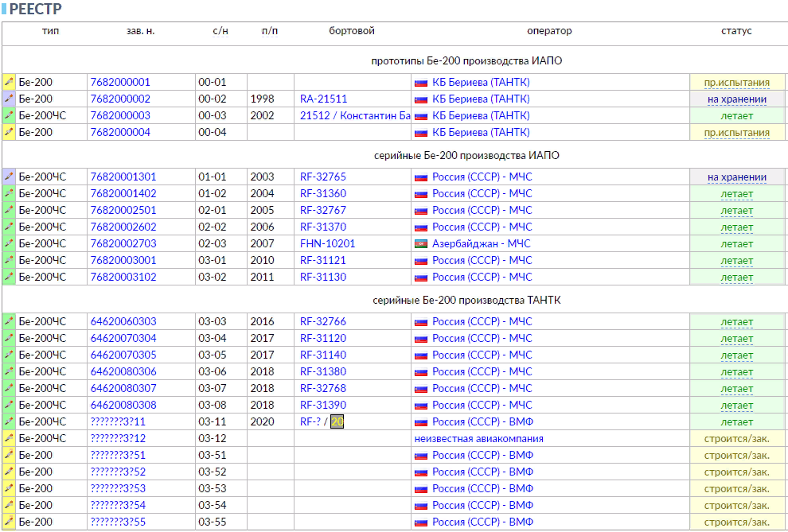The image size is (788, 532).
Task: Click the летает status for RF-31360
Action: coord(737,194)
